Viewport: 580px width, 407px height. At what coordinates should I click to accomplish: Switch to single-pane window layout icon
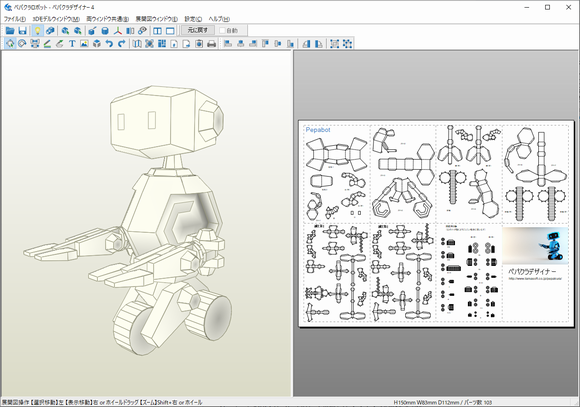click(170, 31)
